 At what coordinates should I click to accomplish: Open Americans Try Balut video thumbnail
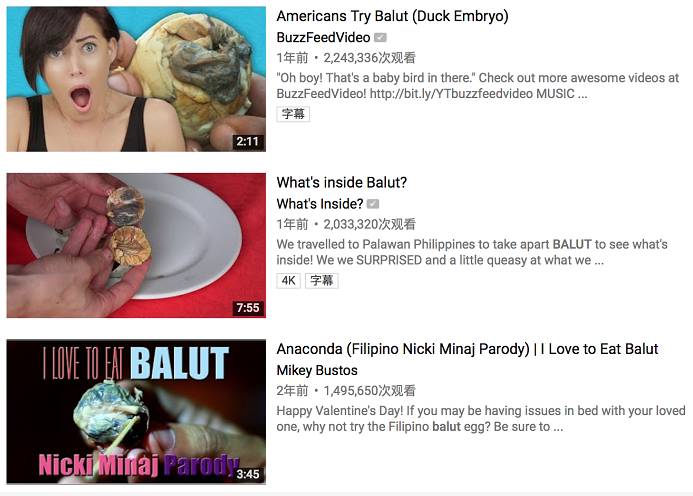[x=136, y=79]
